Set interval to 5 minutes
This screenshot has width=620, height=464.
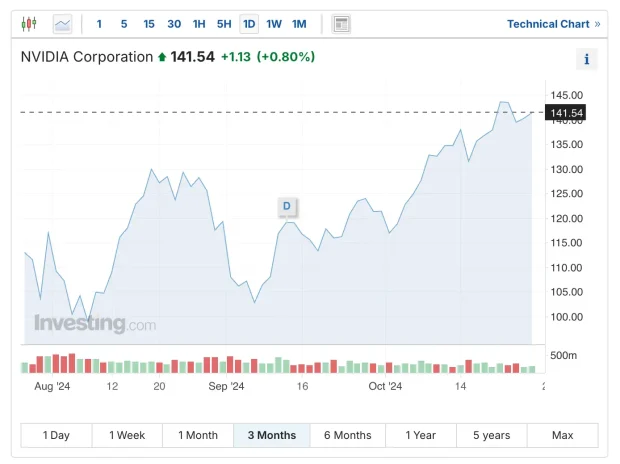point(124,24)
